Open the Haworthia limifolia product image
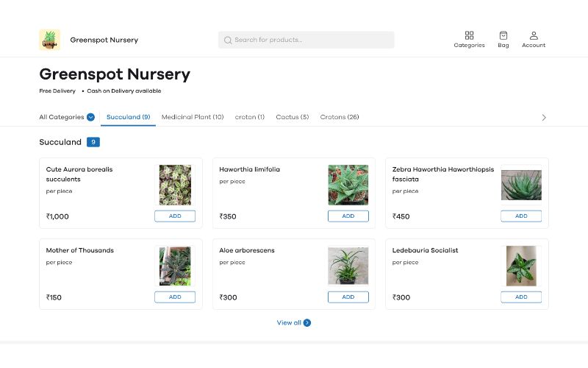588x368 pixels. pyautogui.click(x=348, y=185)
